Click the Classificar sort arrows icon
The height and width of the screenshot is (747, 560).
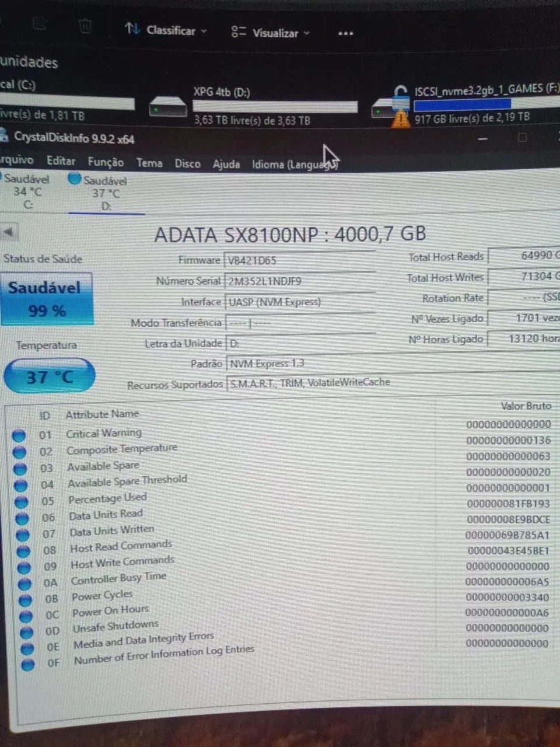pos(132,29)
